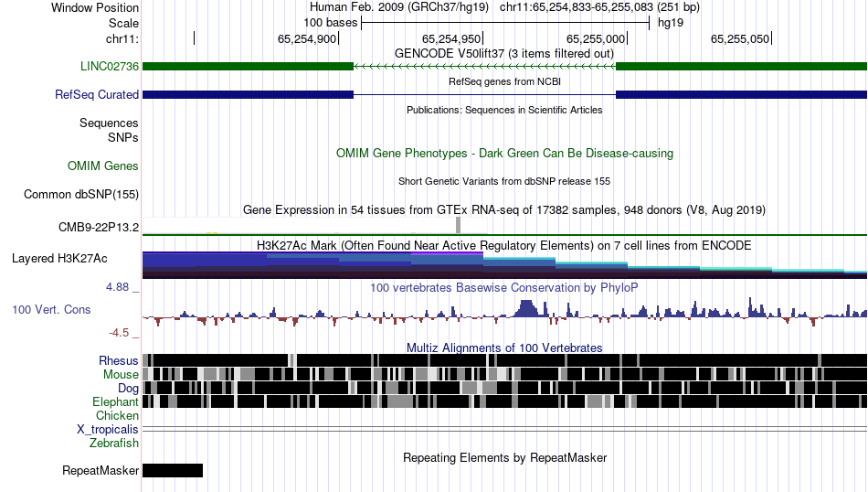The height and width of the screenshot is (492, 868).
Task: Select the Elephant alignment row label
Action: pyautogui.click(x=115, y=401)
